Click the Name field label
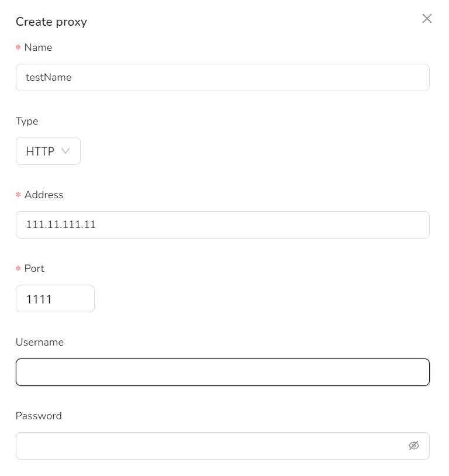 click(x=38, y=48)
